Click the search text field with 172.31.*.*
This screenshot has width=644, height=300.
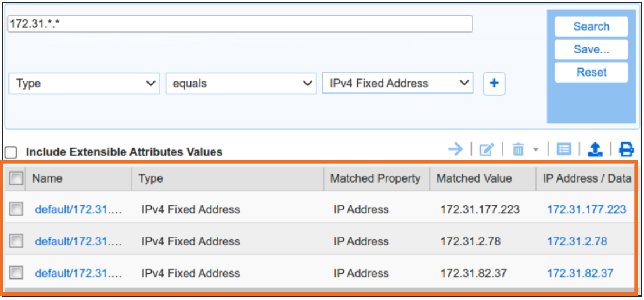pos(240,24)
